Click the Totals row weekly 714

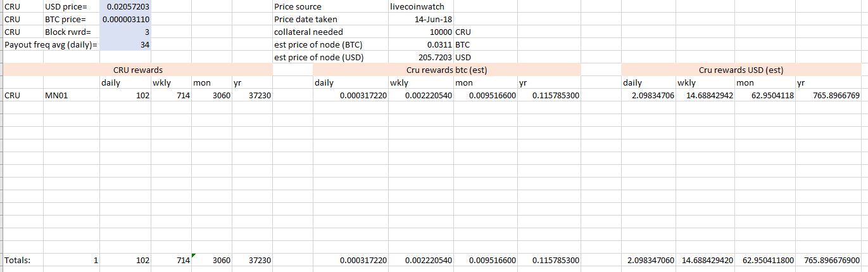tap(172, 260)
